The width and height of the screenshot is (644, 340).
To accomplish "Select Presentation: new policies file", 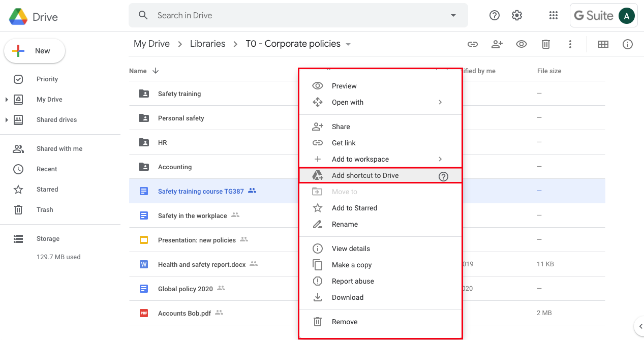I will click(197, 240).
